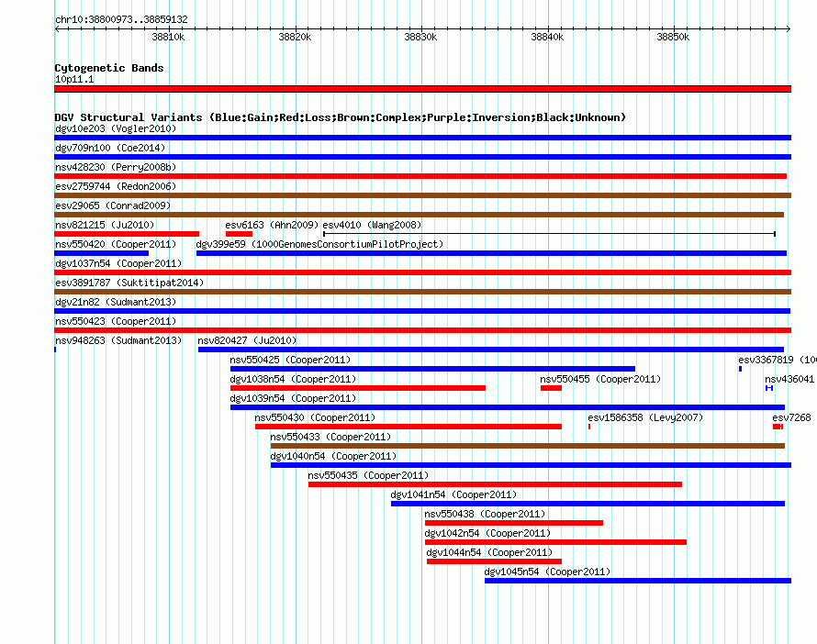Open variant esv1586358 (Levy2007)
The height and width of the screenshot is (644, 817).
click(645, 417)
